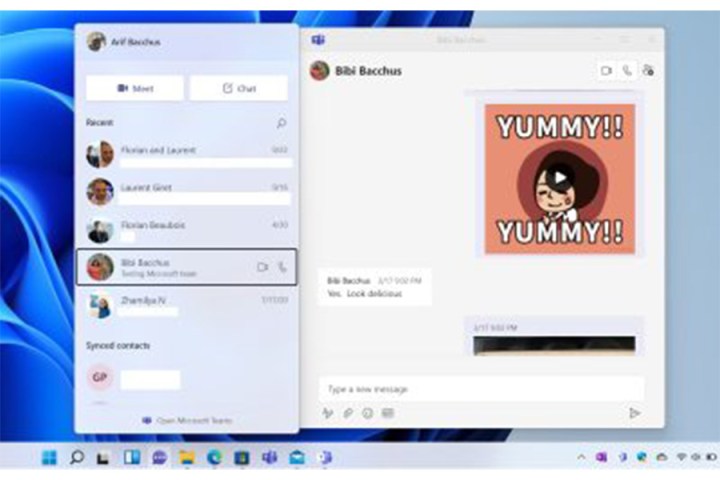Open the Widgets panel from the taskbar
The width and height of the screenshot is (720, 480).
click(x=132, y=457)
